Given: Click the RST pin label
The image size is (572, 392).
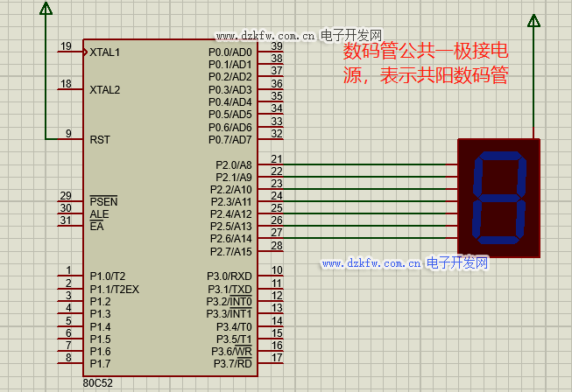Looking at the screenshot, I should click(100, 140).
